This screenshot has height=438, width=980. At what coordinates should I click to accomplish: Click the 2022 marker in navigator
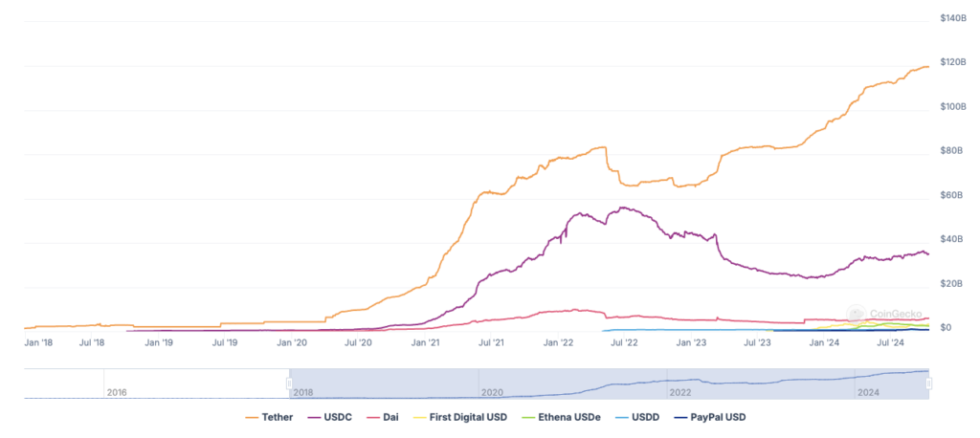coord(679,392)
